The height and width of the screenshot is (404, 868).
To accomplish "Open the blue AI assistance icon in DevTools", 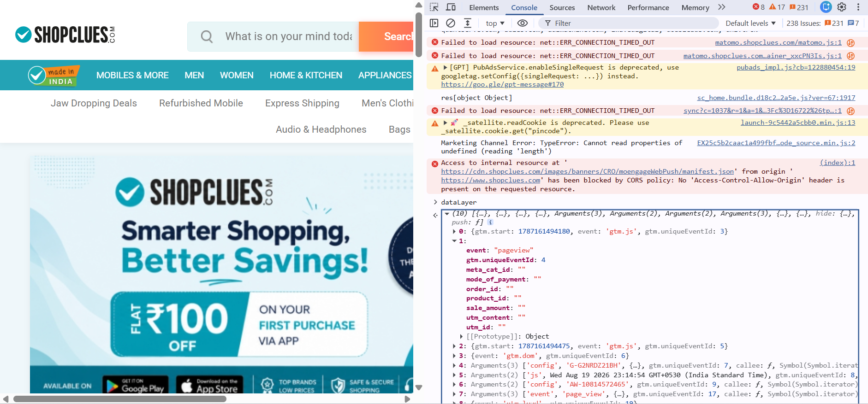I will coord(826,7).
